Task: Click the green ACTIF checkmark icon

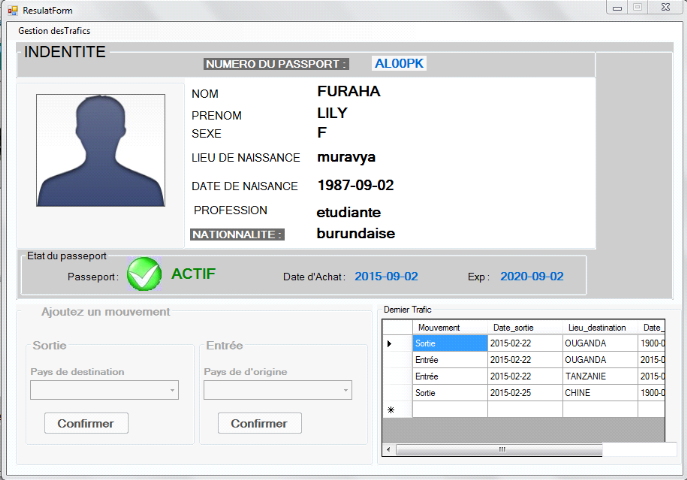Action: (144, 274)
